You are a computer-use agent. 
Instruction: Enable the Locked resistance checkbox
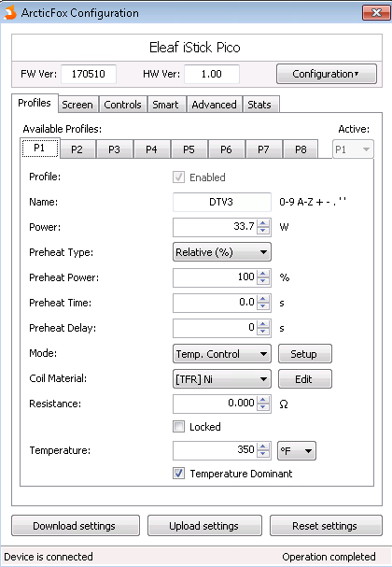click(178, 427)
